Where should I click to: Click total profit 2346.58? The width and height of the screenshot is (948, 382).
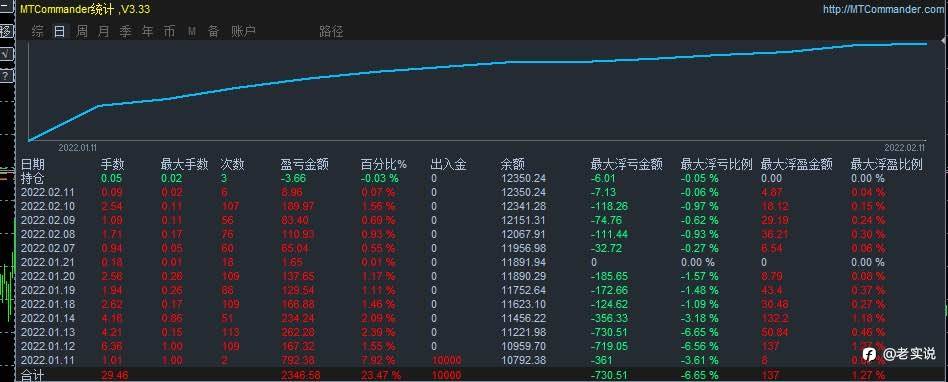pos(300,375)
